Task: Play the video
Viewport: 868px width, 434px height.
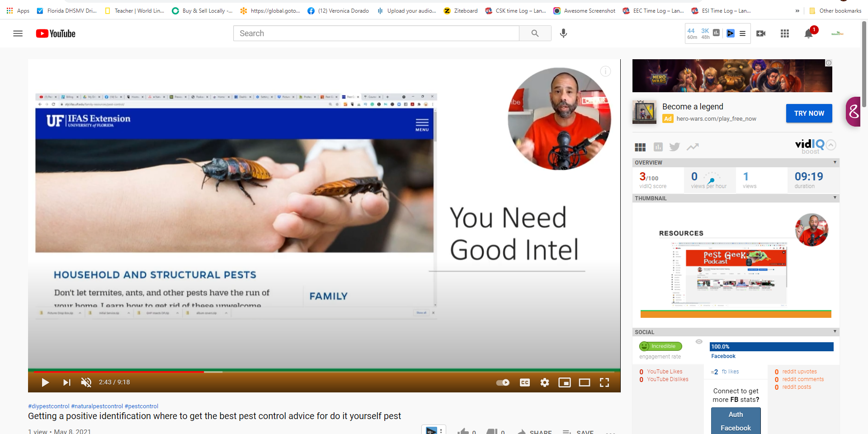Action: pyautogui.click(x=45, y=382)
